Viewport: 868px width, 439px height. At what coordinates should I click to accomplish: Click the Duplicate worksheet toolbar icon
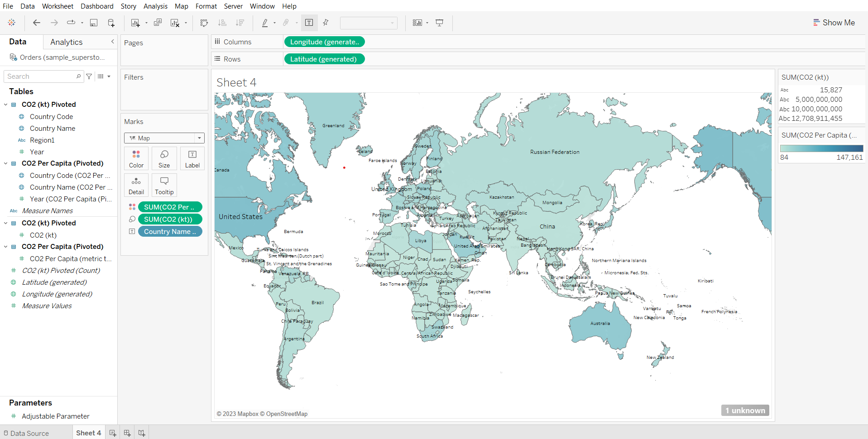click(158, 23)
